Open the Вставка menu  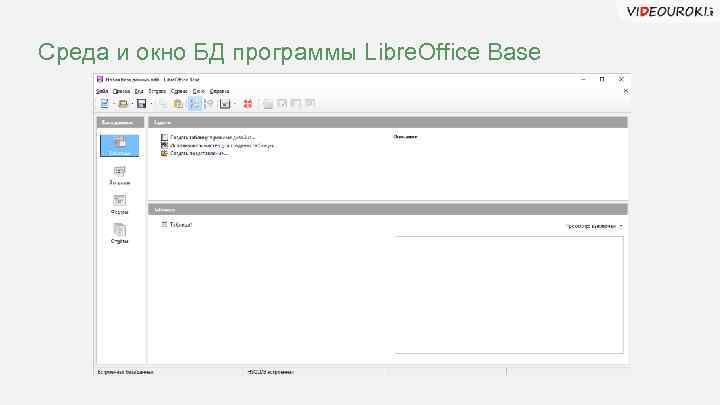click(x=157, y=91)
